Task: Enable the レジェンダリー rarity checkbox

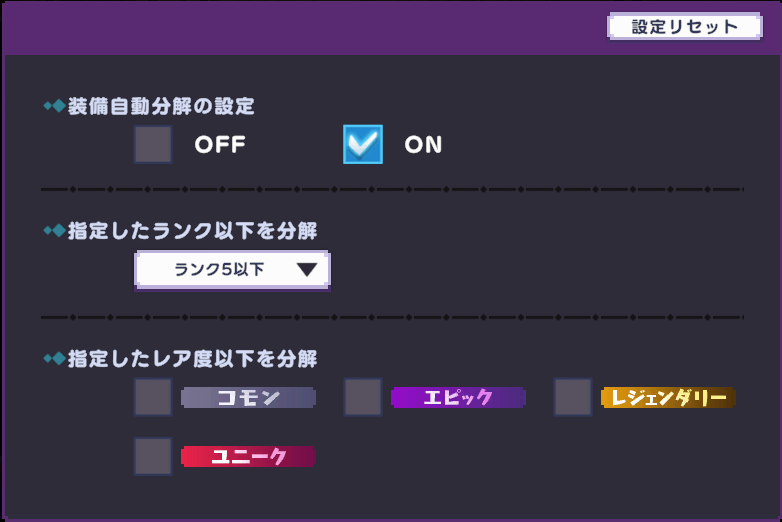Action: point(573,397)
